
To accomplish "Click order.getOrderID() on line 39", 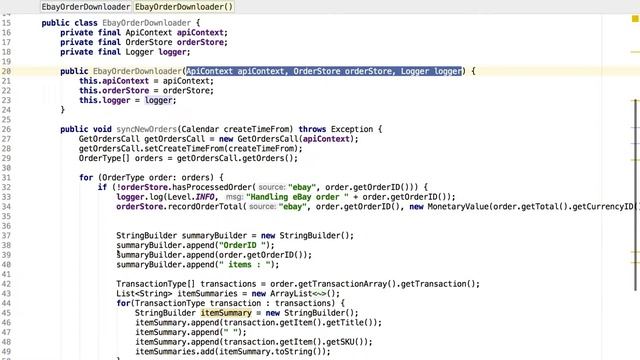I will coord(262,255).
